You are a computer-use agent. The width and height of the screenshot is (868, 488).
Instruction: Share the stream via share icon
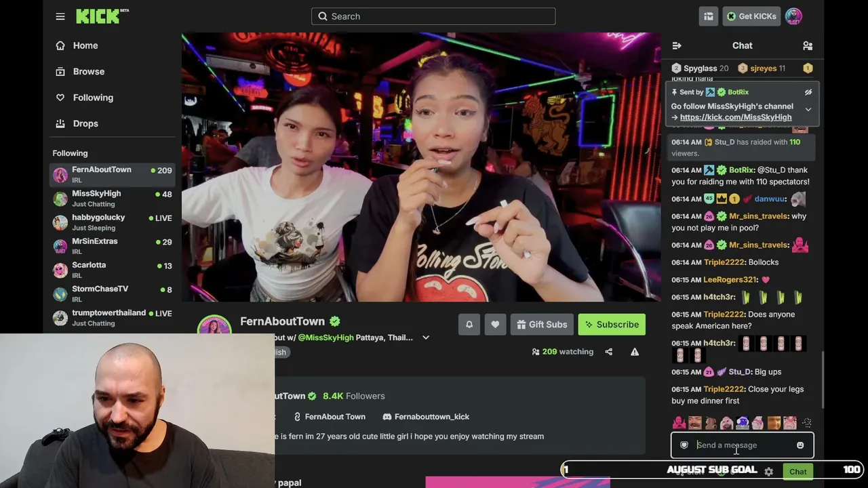click(608, 352)
